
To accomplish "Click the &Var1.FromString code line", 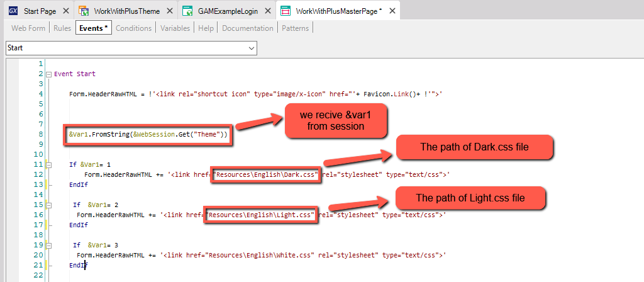I will tap(147, 135).
